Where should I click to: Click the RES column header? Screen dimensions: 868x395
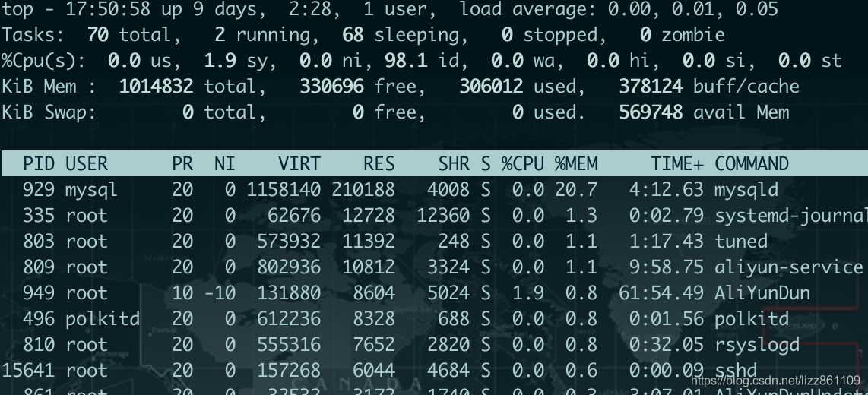(379, 164)
